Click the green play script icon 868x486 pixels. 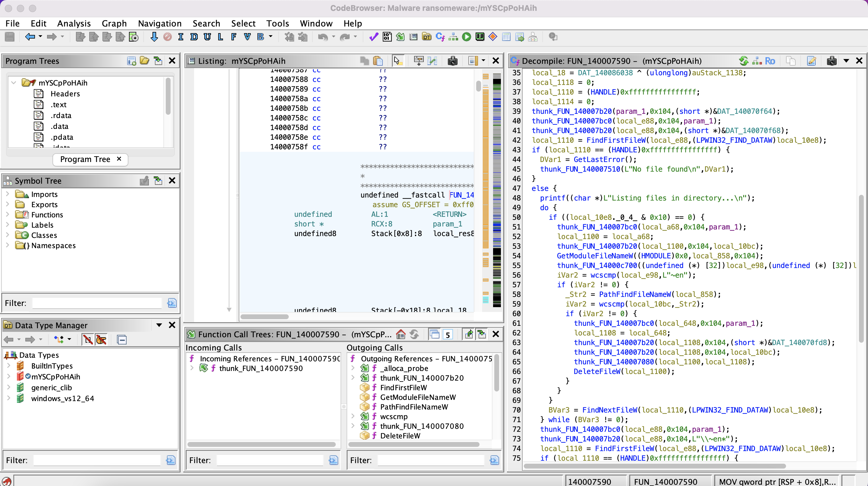pos(466,37)
